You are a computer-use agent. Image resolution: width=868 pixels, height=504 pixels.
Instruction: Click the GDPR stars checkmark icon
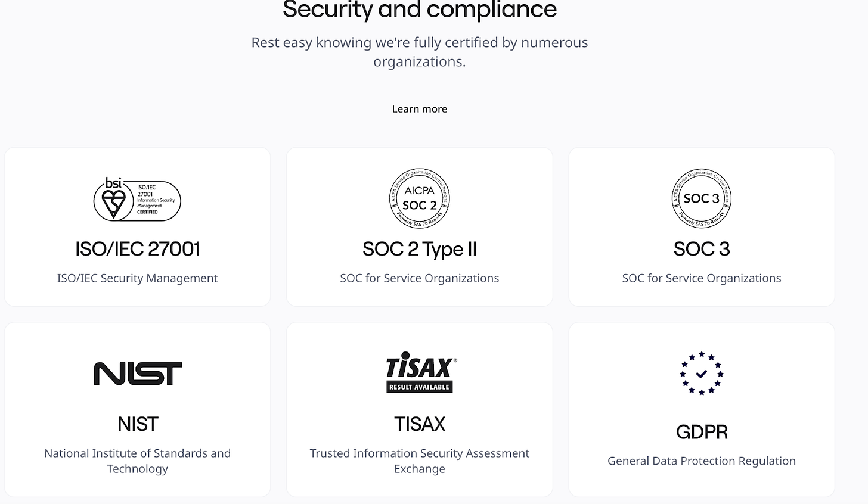coord(702,374)
